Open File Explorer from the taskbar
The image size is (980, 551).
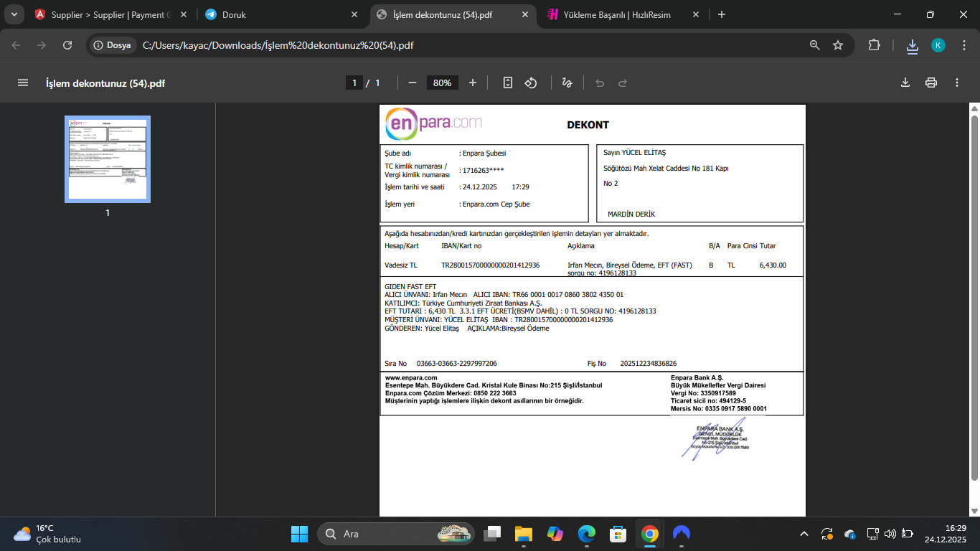[524, 534]
